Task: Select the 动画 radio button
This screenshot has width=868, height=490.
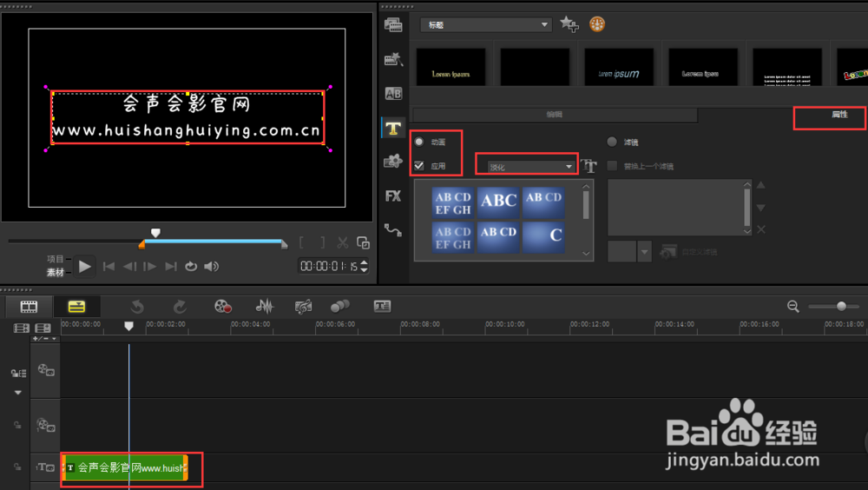Action: 419,142
